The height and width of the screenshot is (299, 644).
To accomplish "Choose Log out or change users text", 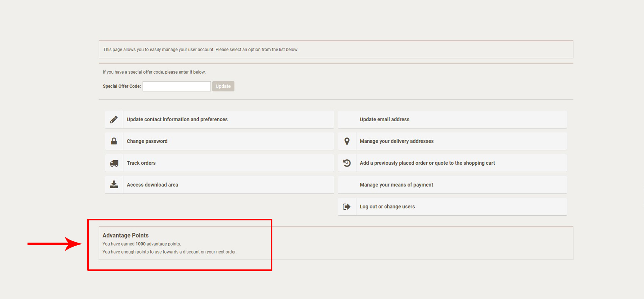I will coord(387,207).
